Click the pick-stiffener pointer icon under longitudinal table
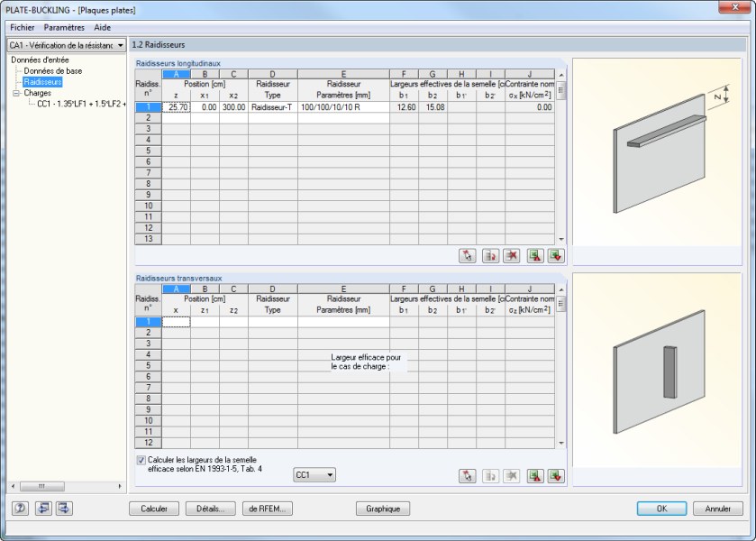Viewport: 756px width, 541px height. coord(467,256)
